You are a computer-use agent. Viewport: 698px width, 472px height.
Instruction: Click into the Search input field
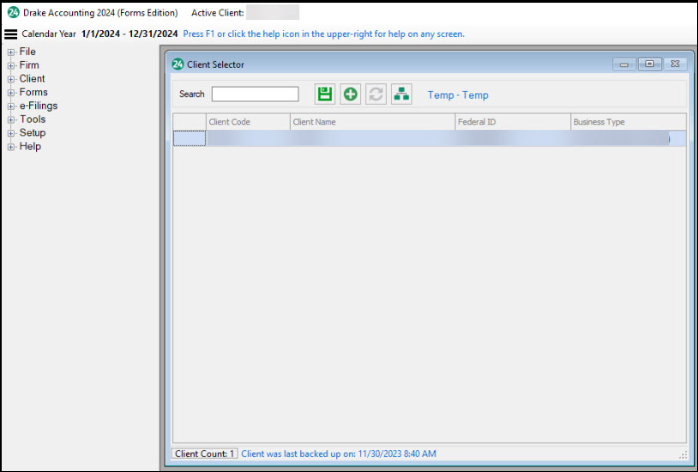(x=255, y=94)
